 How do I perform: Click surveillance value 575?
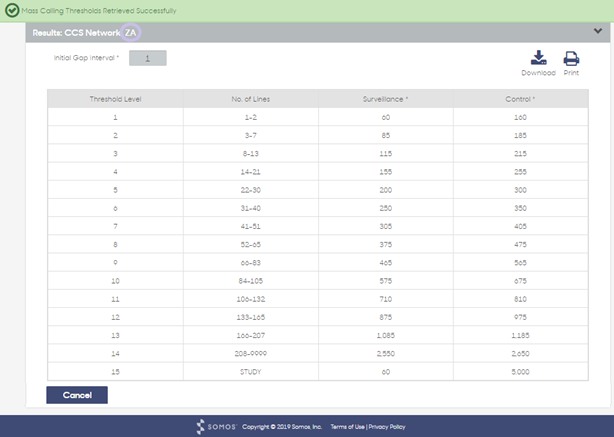click(x=386, y=281)
